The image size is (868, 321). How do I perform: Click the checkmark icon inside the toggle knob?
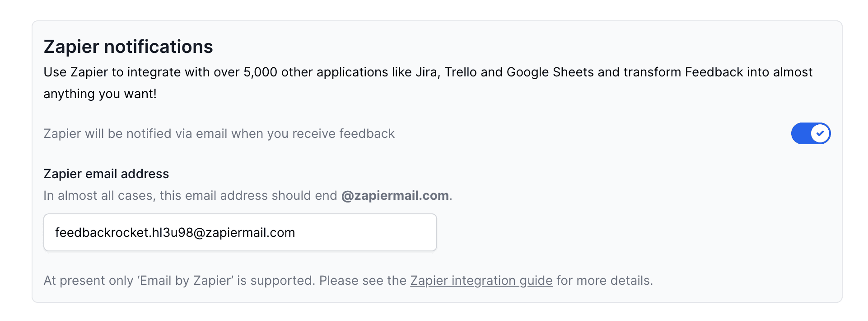pos(820,133)
